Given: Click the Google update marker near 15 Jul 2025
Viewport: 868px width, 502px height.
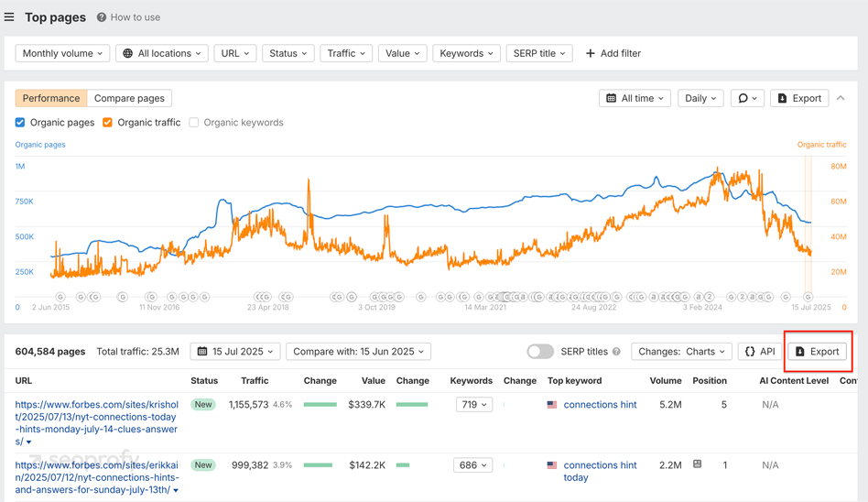Looking at the screenshot, I should [x=808, y=297].
